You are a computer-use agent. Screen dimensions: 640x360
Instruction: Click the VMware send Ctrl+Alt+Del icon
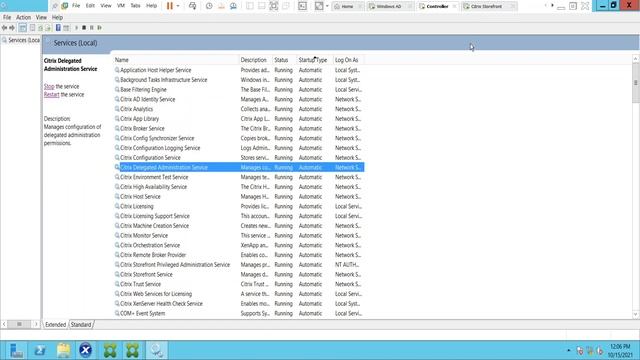click(x=193, y=6)
